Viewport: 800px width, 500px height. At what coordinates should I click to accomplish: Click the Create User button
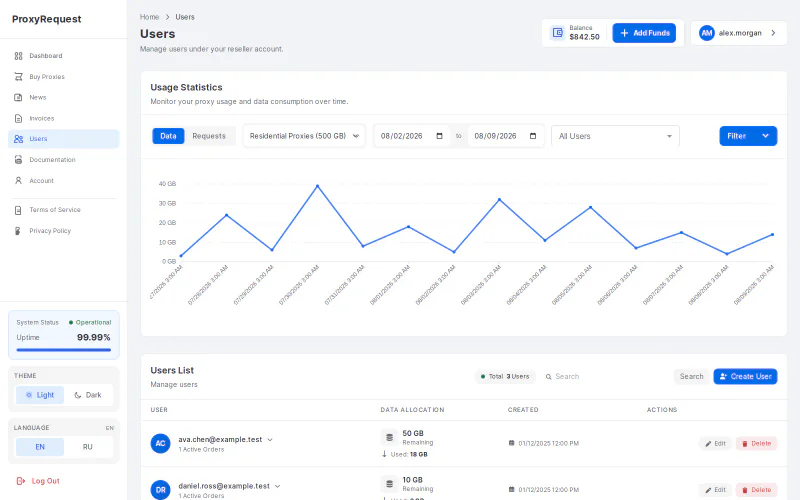tap(745, 377)
